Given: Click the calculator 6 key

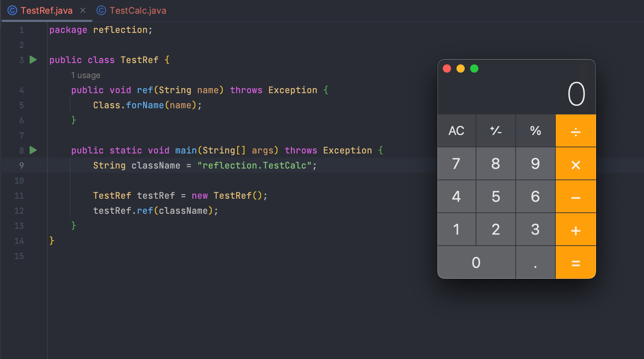Looking at the screenshot, I should pos(536,197).
